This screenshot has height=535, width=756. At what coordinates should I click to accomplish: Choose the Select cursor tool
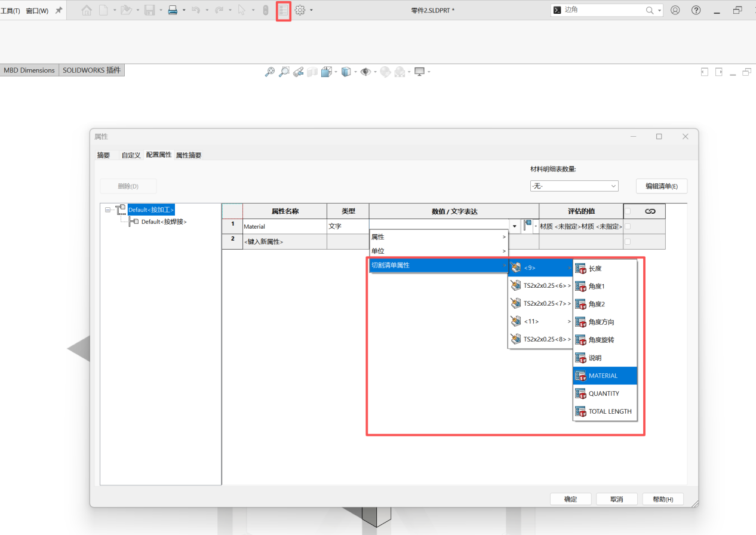pyautogui.click(x=241, y=10)
